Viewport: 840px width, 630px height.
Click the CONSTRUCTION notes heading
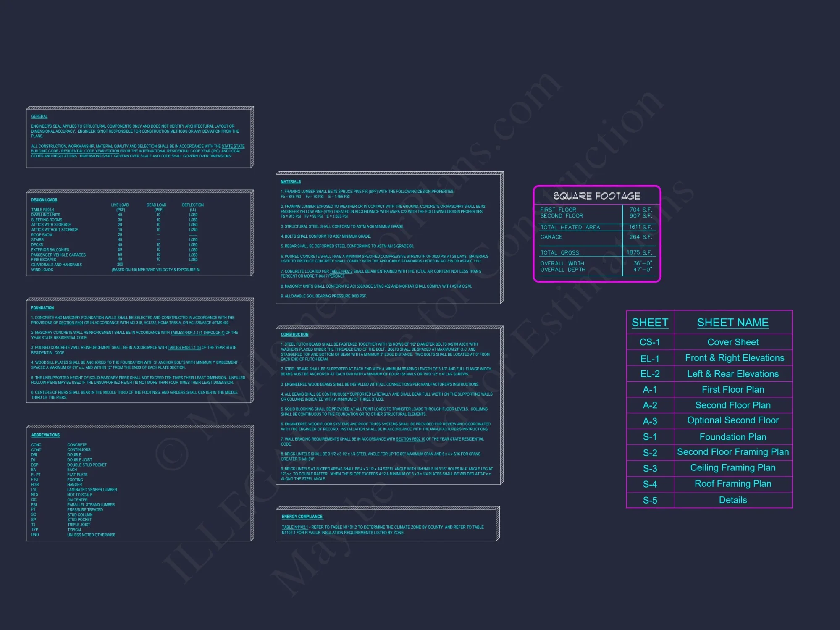point(294,335)
